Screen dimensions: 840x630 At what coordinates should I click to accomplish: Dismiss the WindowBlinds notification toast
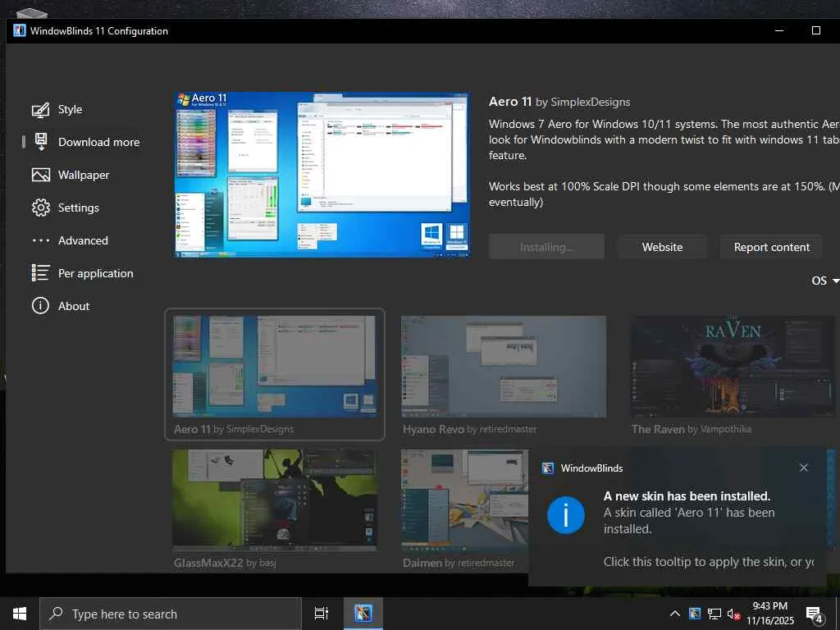point(804,468)
